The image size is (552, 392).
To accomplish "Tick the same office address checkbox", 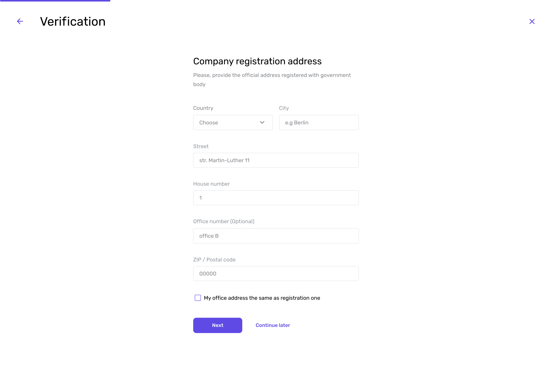I will tap(197, 298).
